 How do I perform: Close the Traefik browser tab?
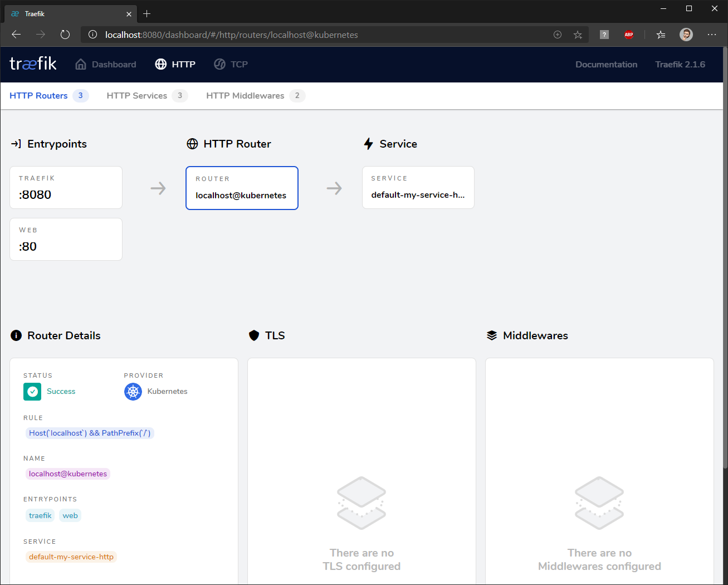click(129, 14)
